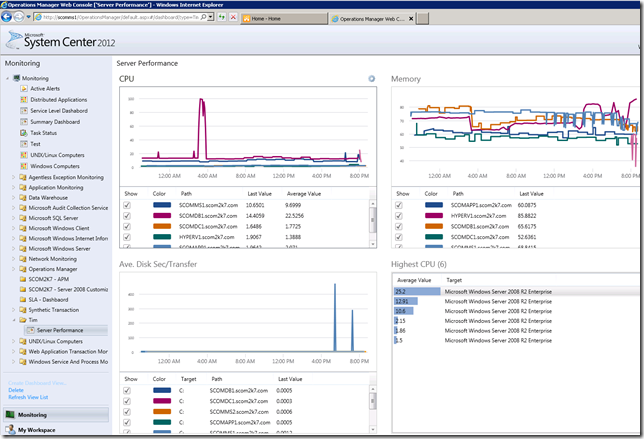
Task: Click the Monitoring root node computer icon
Action: coord(16,78)
